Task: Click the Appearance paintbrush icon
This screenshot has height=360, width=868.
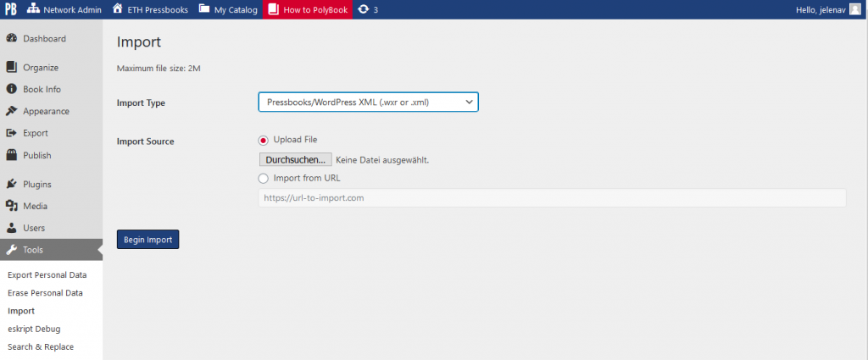Action: 11,111
